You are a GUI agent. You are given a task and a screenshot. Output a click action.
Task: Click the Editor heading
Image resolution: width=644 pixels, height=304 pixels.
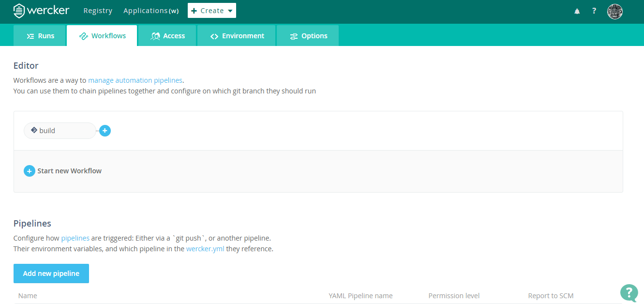(x=26, y=65)
